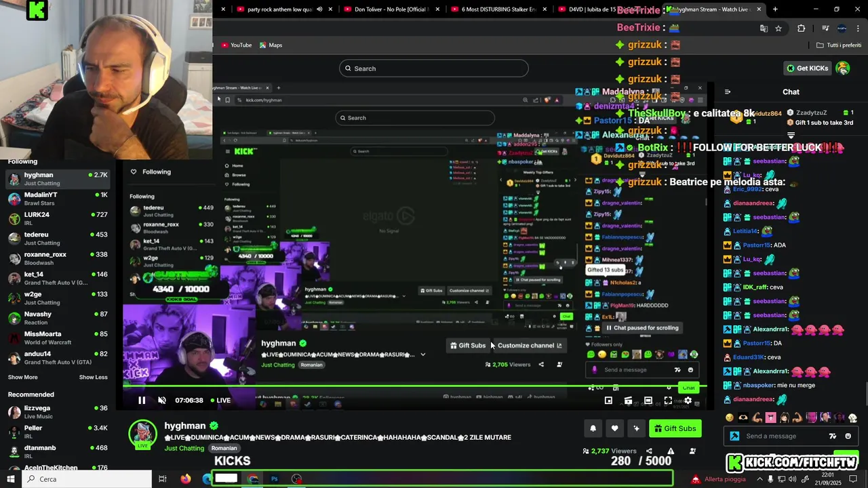Pause the live stream playback
Image resolution: width=868 pixels, height=488 pixels.
tap(142, 400)
